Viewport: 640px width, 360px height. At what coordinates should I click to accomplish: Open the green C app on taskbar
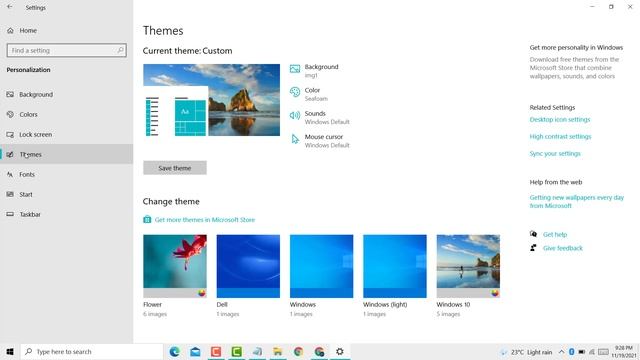[237, 351]
